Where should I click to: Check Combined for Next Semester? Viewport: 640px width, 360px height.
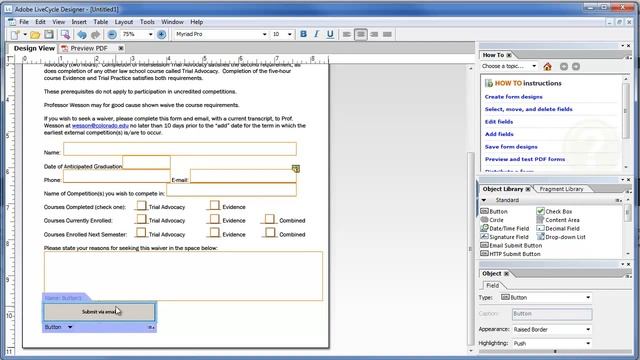pyautogui.click(x=270, y=233)
